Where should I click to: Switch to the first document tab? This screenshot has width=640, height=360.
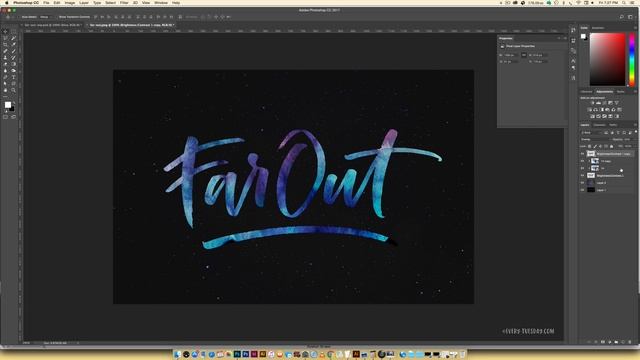coord(52,25)
